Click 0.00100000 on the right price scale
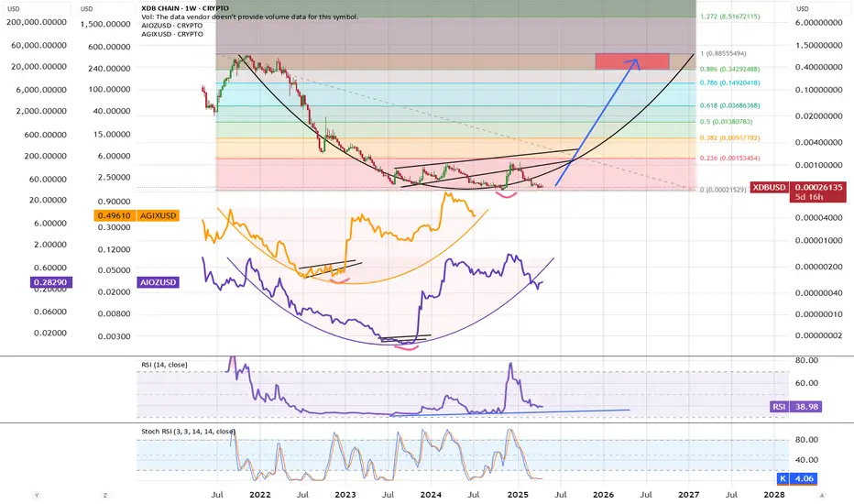 coord(818,165)
